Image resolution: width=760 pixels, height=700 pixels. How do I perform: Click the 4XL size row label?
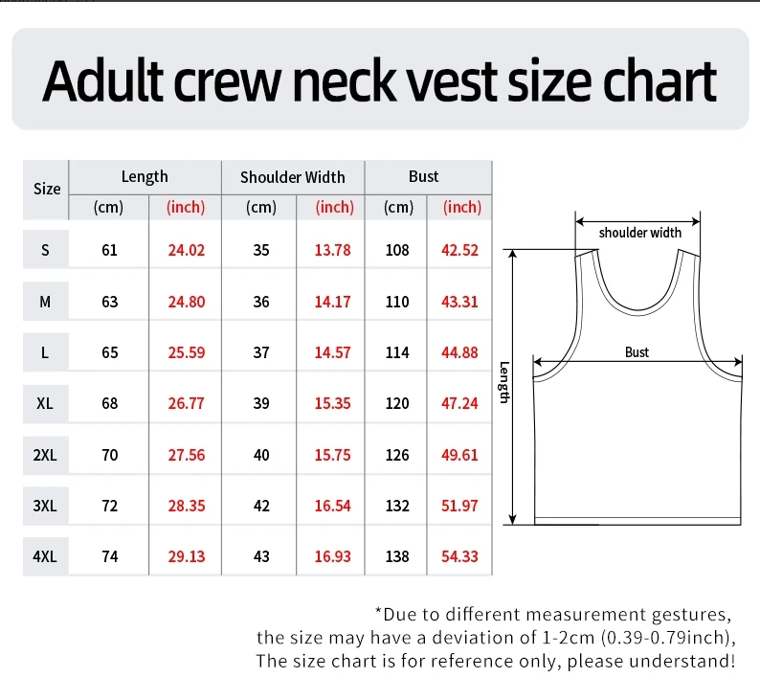pyautogui.click(x=45, y=556)
